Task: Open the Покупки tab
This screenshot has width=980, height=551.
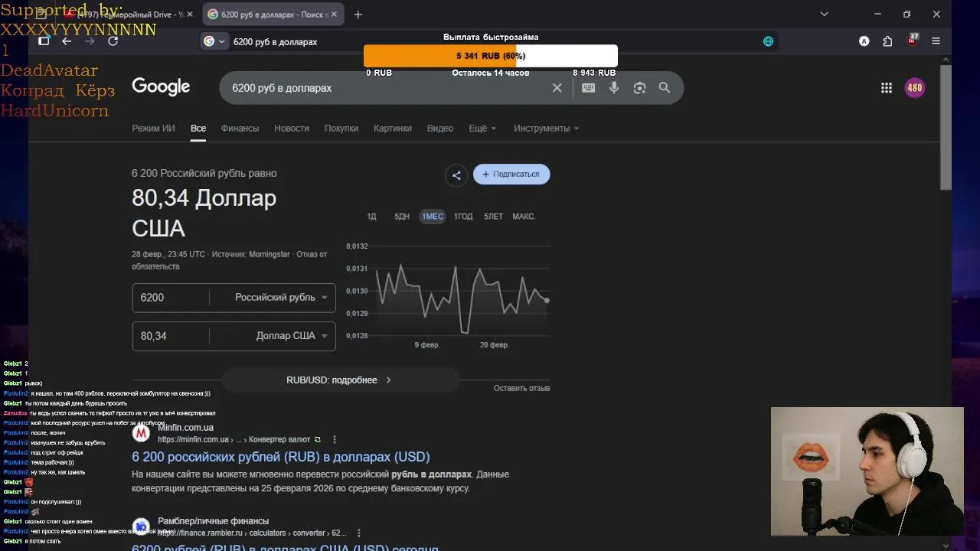Action: [341, 129]
